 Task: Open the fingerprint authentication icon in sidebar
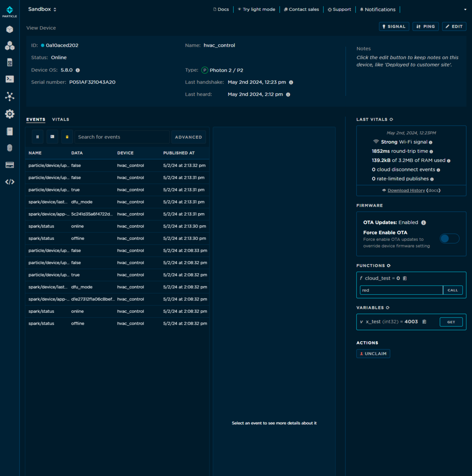pos(10,148)
